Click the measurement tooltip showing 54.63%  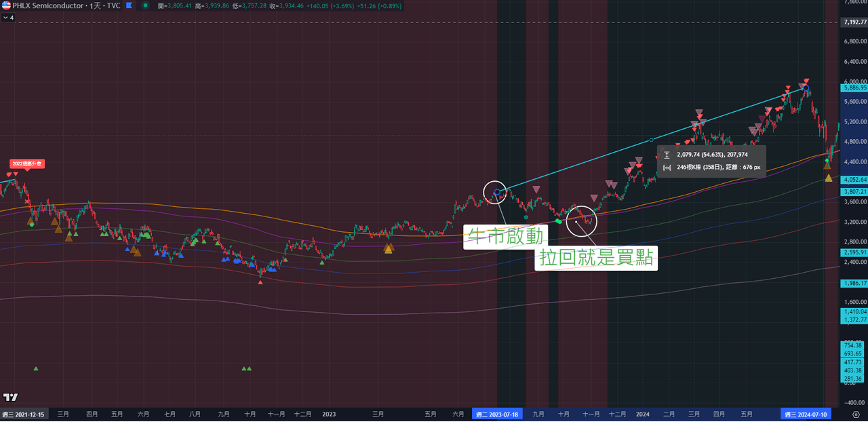(x=711, y=161)
